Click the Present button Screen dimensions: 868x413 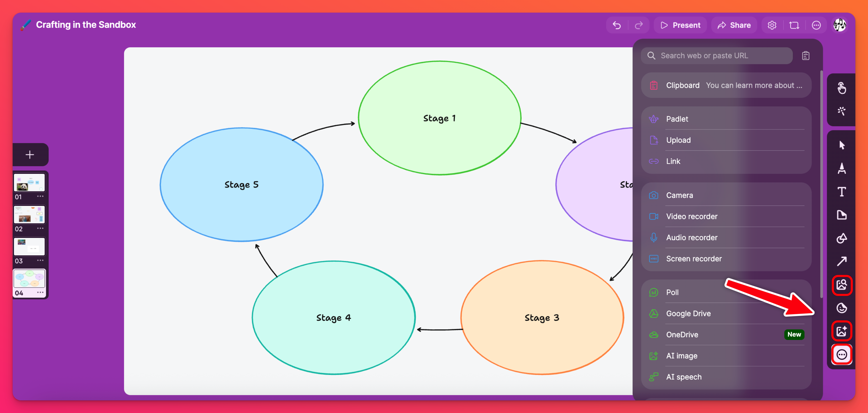[680, 25]
